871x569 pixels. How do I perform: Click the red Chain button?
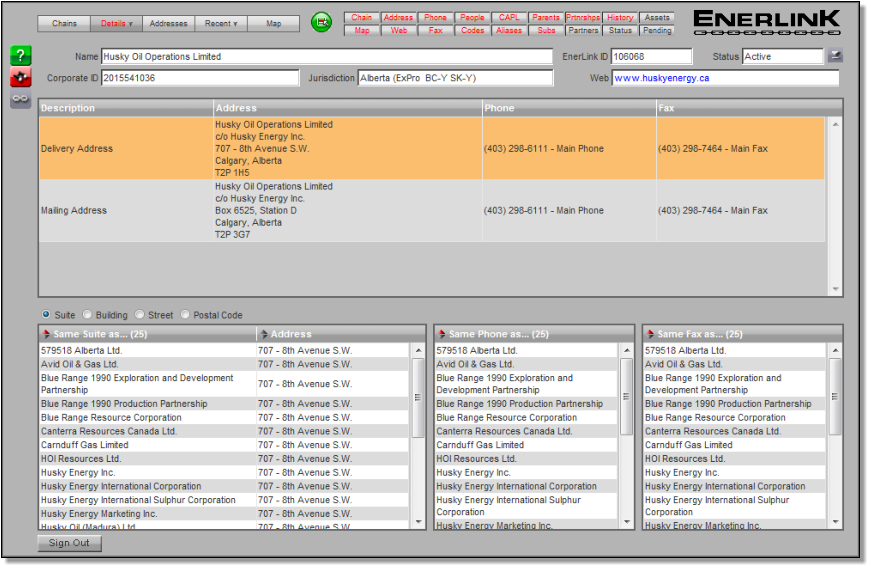[x=362, y=17]
